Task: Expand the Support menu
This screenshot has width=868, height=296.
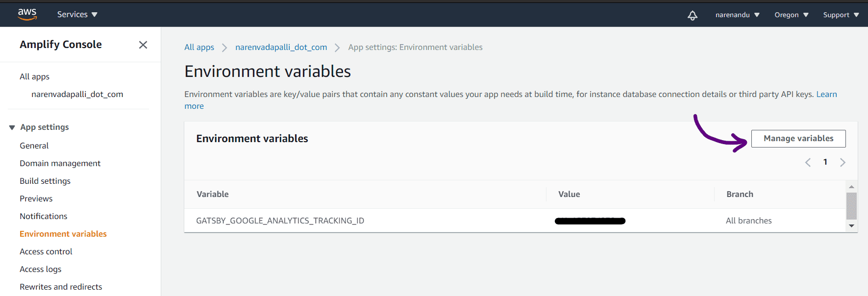Action: [841, 15]
